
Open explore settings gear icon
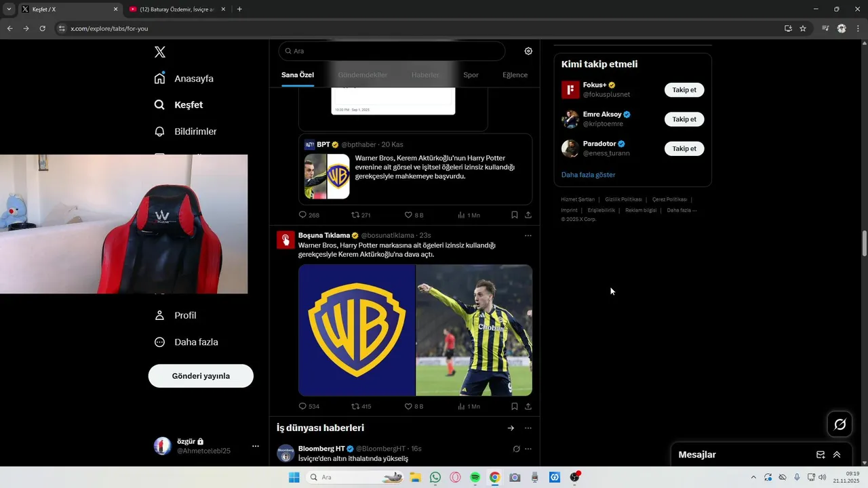pyautogui.click(x=528, y=51)
